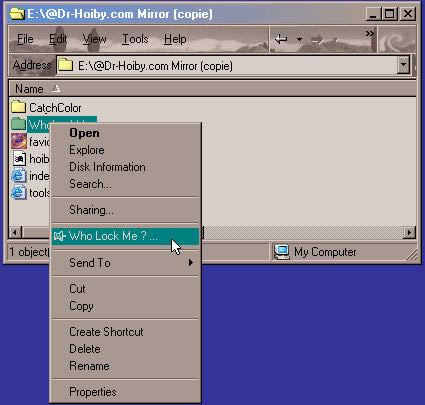Screen dimensions: 425x405
Task: Click the Address bar path field
Action: (228, 65)
